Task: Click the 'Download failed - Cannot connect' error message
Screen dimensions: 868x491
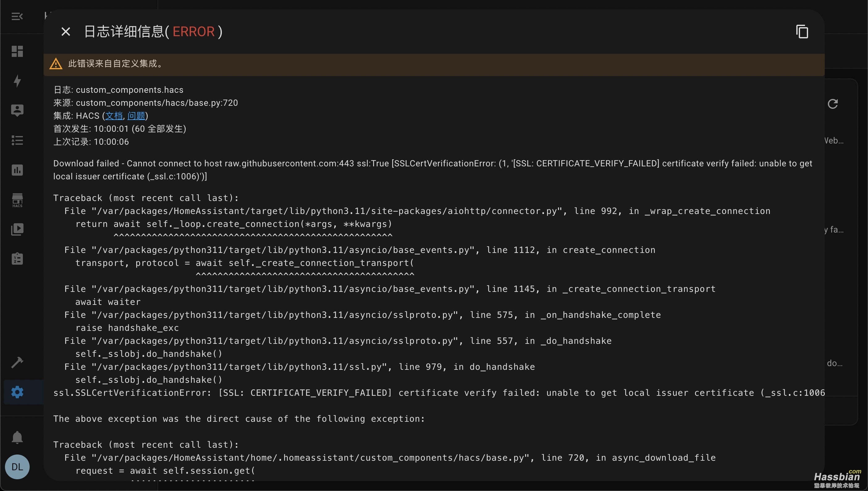Action: tap(433, 170)
